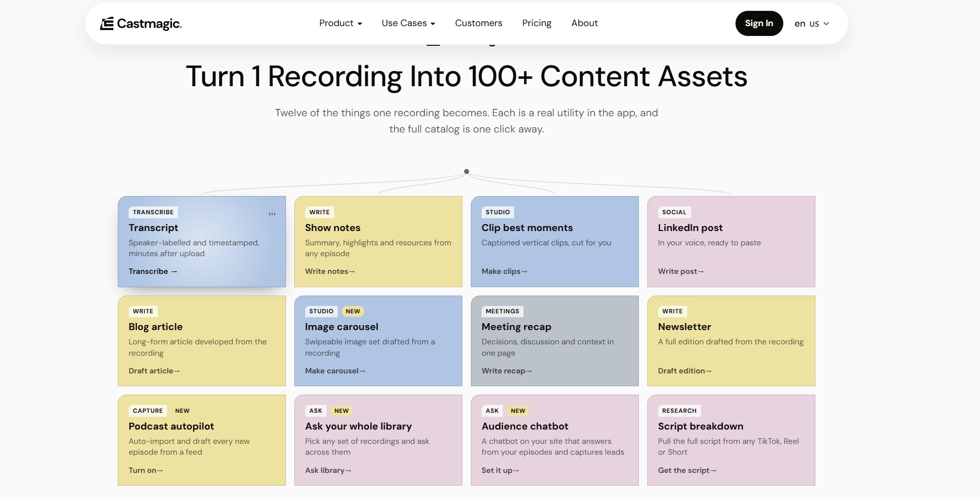
Task: Go to the Customers page
Action: point(479,23)
